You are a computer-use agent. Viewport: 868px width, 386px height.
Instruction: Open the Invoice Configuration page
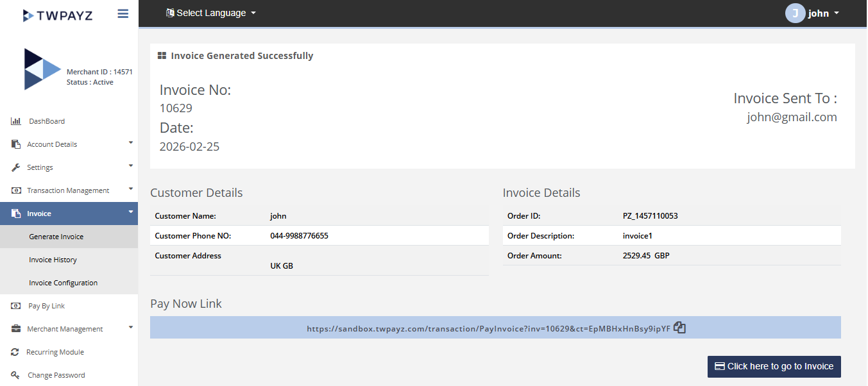63,283
